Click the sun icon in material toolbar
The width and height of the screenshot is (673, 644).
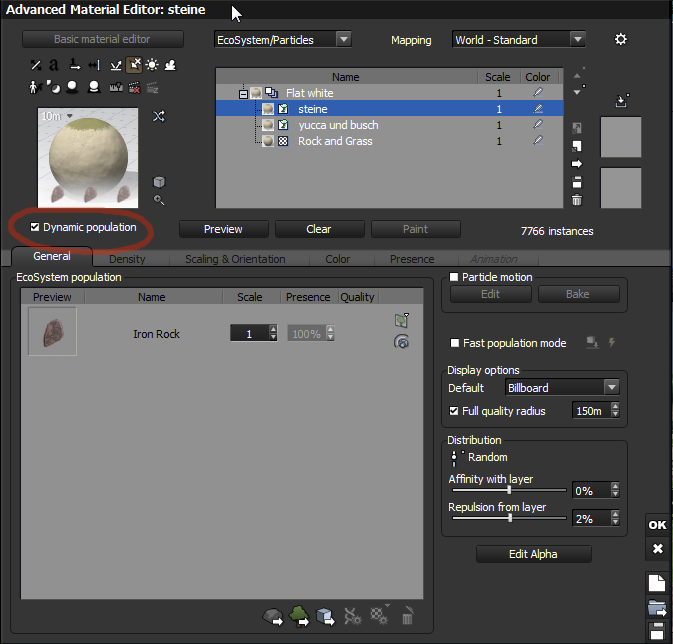point(152,65)
